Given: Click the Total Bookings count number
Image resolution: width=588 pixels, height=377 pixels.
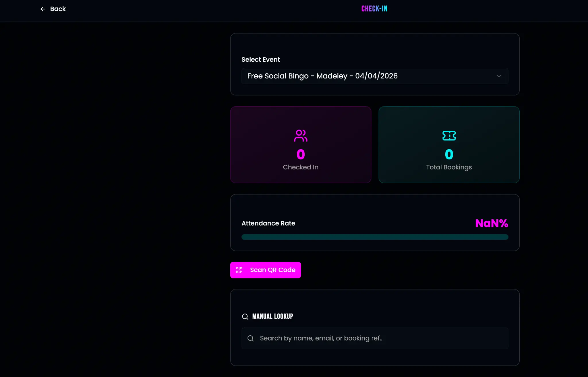Looking at the screenshot, I should tap(449, 154).
